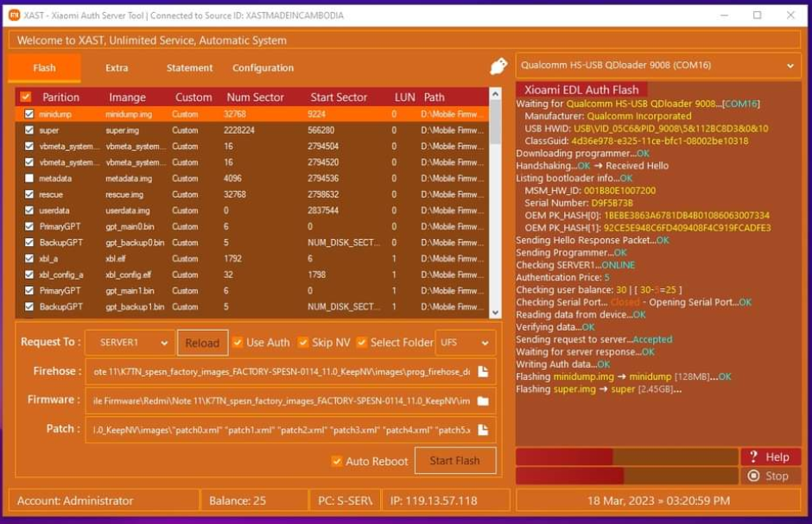This screenshot has height=524, width=812.
Task: Click the flashing progress bar near Stop
Action: pyautogui.click(x=620, y=476)
